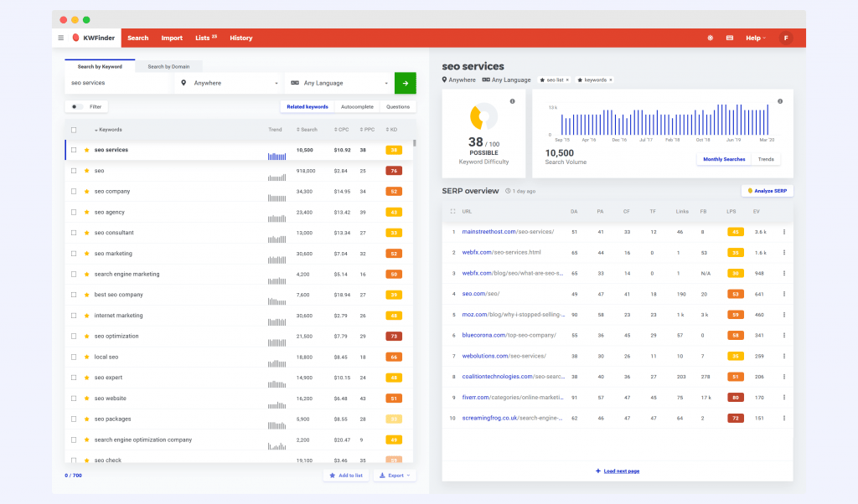This screenshot has height=504, width=858.
Task: Click info icon on Search Volume chart
Action: coord(780,101)
